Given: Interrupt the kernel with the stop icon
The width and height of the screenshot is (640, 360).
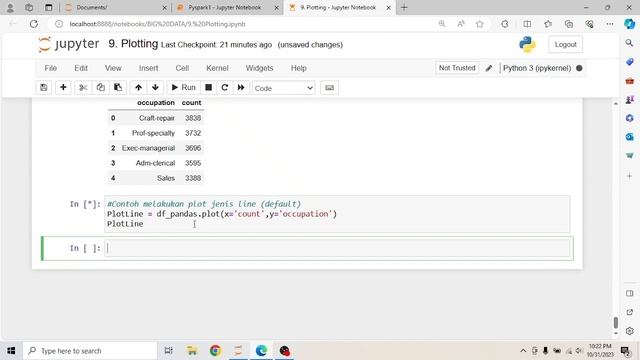Looking at the screenshot, I should (x=209, y=88).
